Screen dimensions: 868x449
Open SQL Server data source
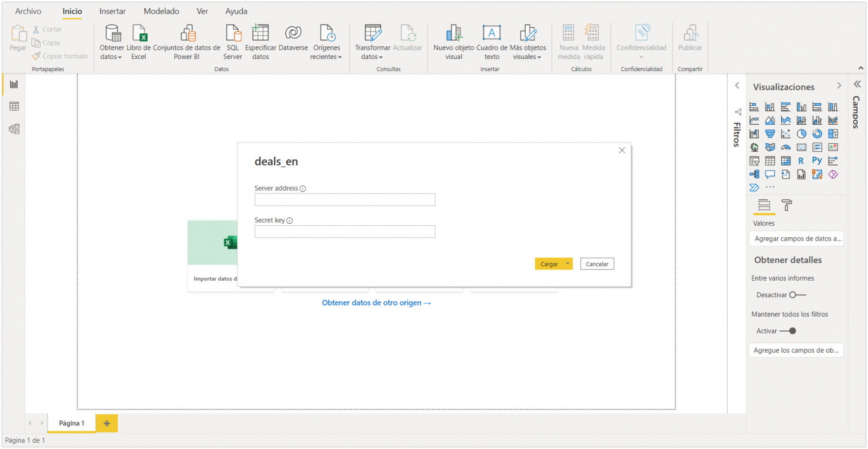pos(233,42)
